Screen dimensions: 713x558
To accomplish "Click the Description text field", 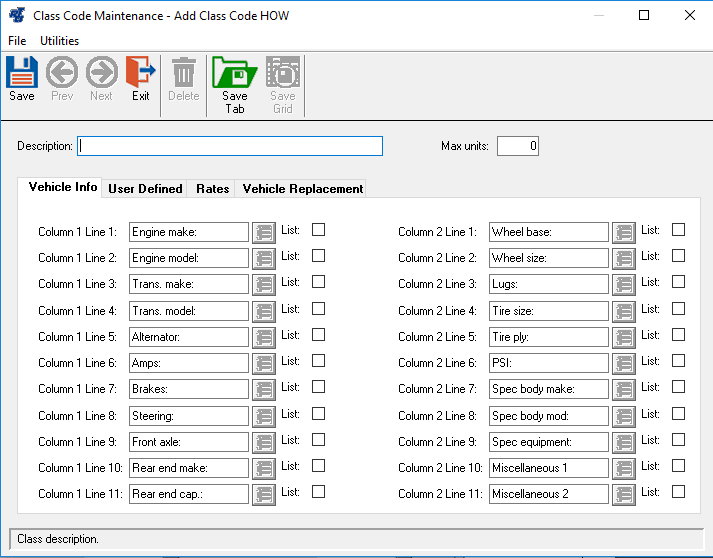I will point(230,146).
